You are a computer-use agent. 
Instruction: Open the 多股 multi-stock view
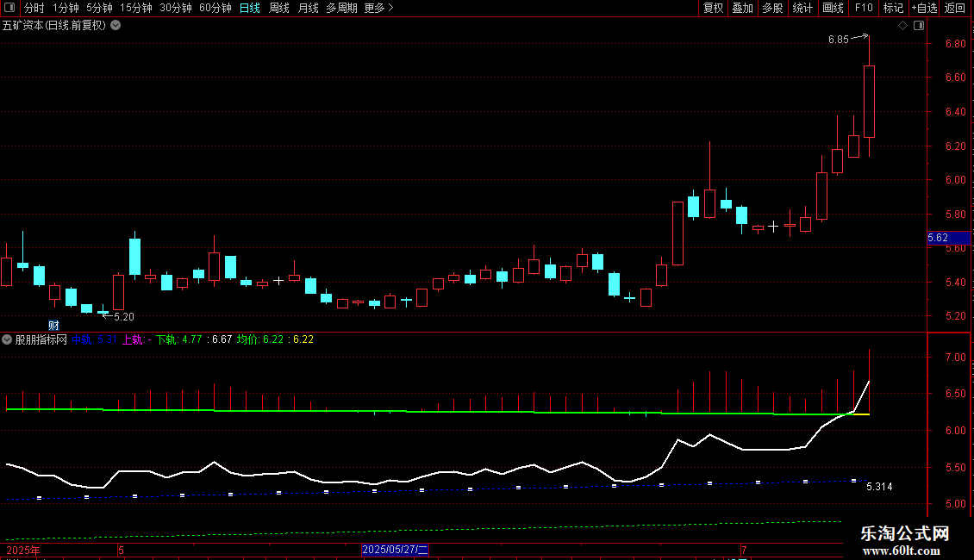[773, 8]
